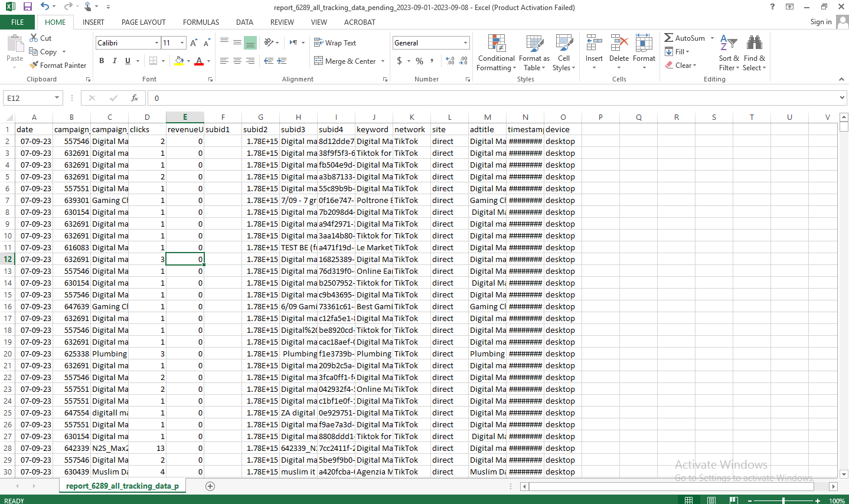Image resolution: width=849 pixels, height=504 pixels.
Task: Switch to the REVIEW tab
Action: point(282,22)
